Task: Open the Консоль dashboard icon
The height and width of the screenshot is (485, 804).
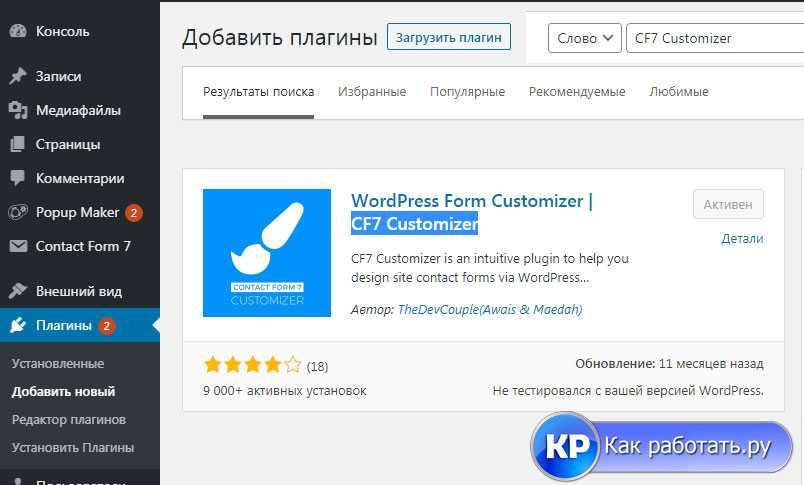Action: click(x=18, y=31)
